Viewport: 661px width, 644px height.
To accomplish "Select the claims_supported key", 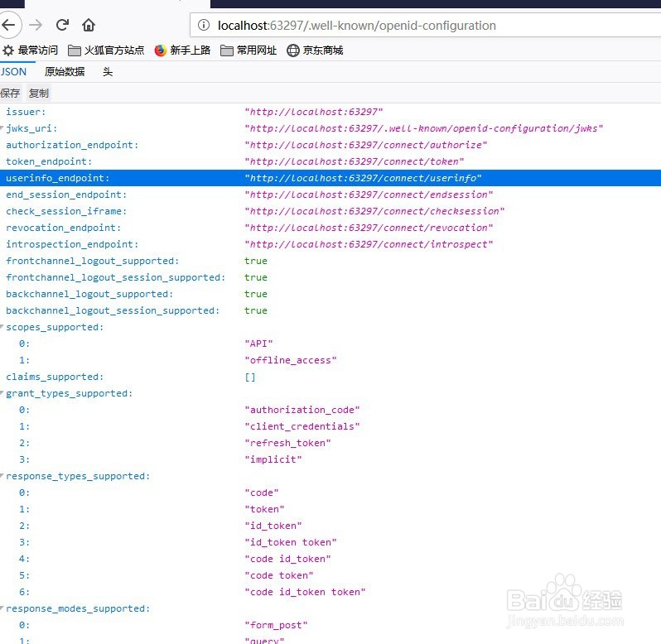I will 55,377.
